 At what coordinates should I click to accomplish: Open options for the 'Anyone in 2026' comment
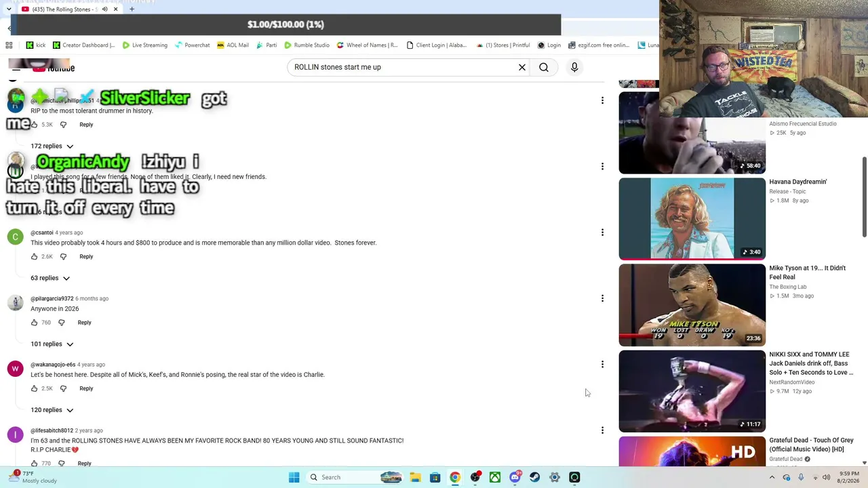pyautogui.click(x=602, y=298)
